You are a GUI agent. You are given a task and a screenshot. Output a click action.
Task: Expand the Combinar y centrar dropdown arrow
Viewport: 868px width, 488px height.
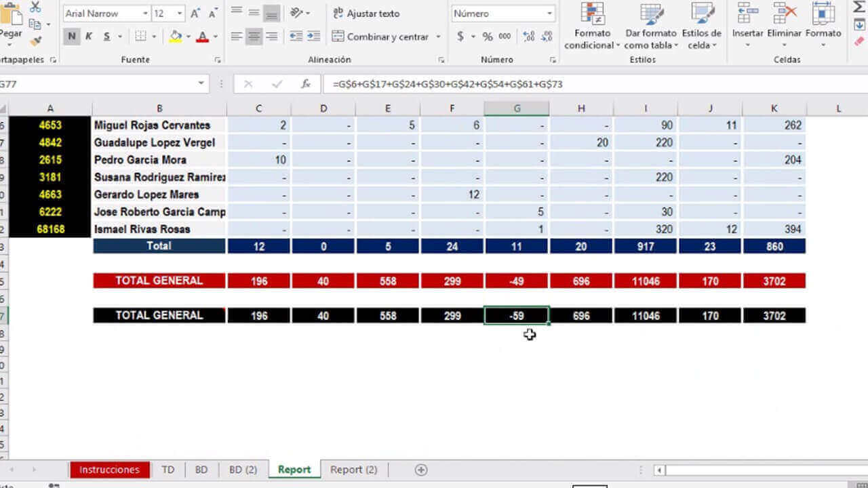437,37
